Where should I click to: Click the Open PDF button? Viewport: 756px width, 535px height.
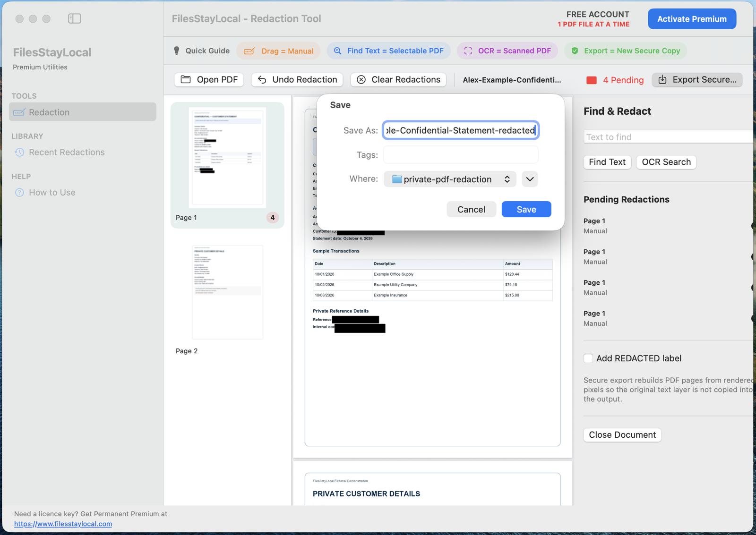pyautogui.click(x=209, y=80)
